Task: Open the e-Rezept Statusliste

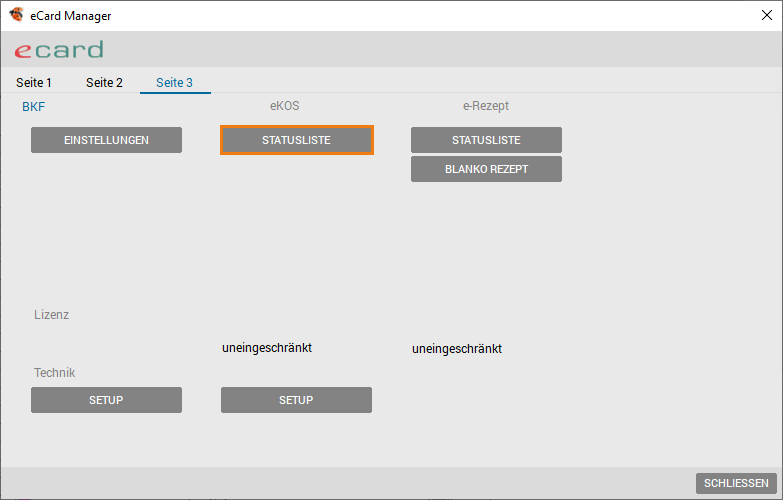Action: [x=486, y=140]
